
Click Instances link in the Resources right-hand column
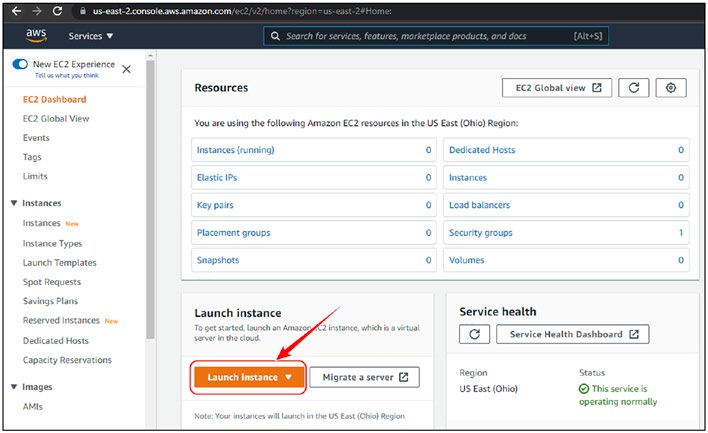(468, 177)
